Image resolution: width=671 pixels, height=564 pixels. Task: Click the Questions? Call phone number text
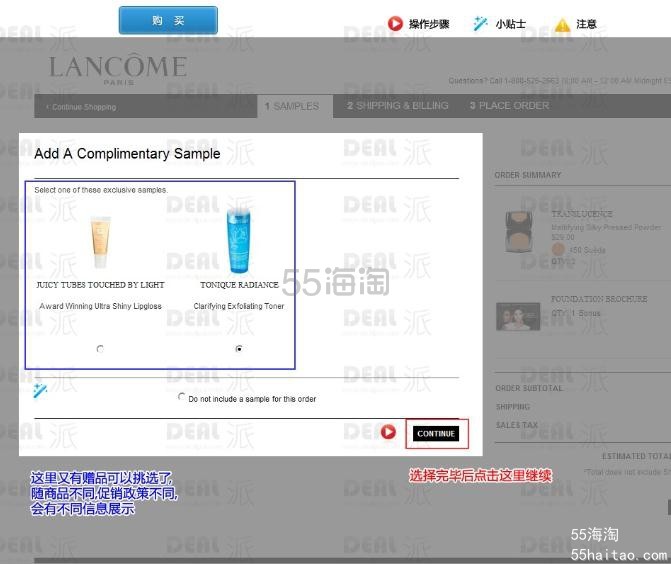pyautogui.click(x=559, y=80)
